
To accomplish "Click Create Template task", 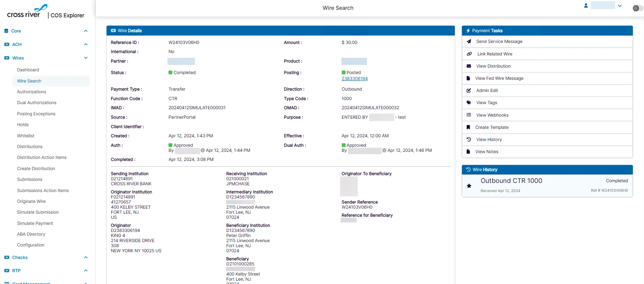I will [x=547, y=127].
